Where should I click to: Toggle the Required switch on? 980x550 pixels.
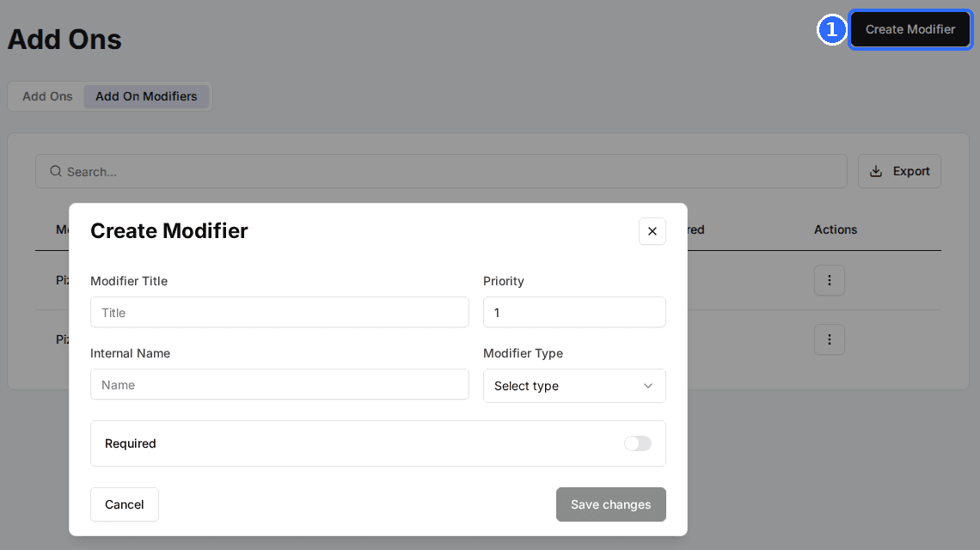pos(638,443)
